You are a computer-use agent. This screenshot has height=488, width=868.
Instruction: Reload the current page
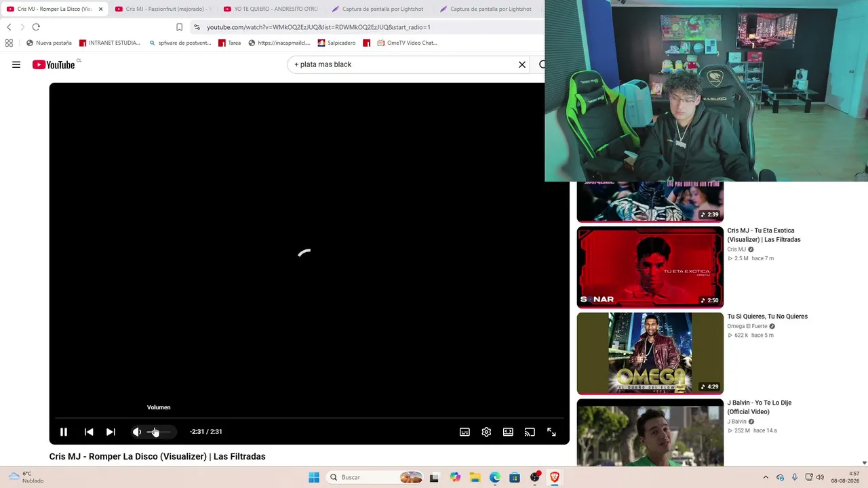36,27
